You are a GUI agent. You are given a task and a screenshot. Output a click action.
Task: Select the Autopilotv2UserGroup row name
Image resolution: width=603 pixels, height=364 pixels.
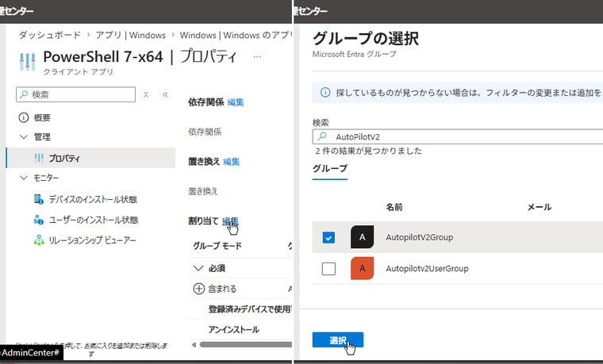click(x=427, y=269)
